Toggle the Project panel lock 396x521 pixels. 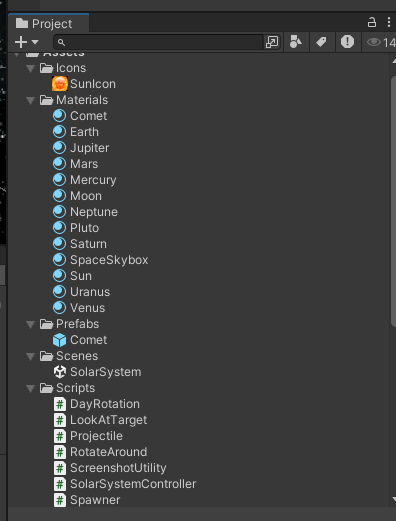tap(372, 23)
